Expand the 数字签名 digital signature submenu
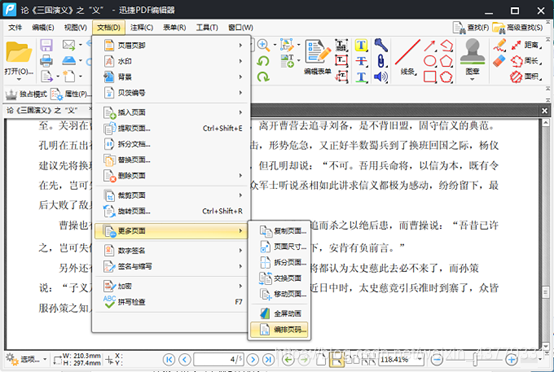The width and height of the screenshot is (554, 372). [171, 250]
